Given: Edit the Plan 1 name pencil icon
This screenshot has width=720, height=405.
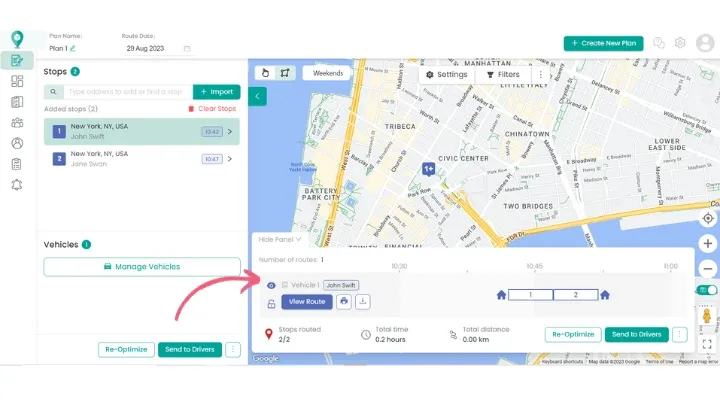Looking at the screenshot, I should [73, 48].
